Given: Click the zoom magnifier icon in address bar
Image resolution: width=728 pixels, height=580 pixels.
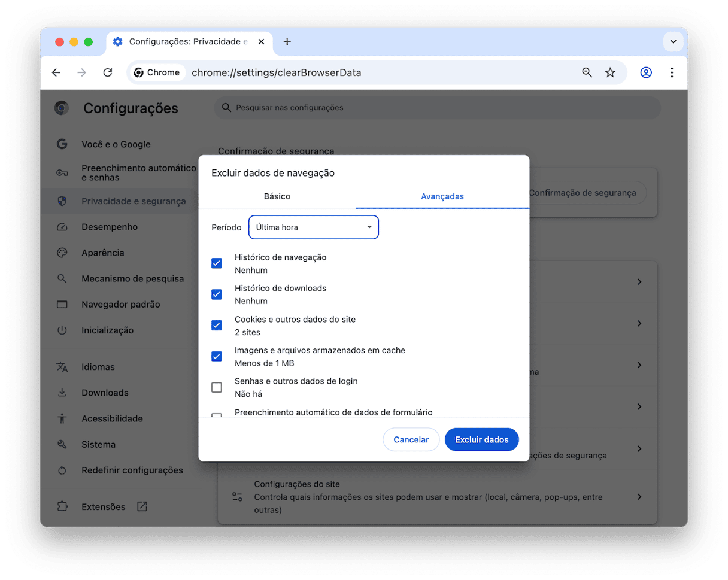Looking at the screenshot, I should click(x=587, y=72).
